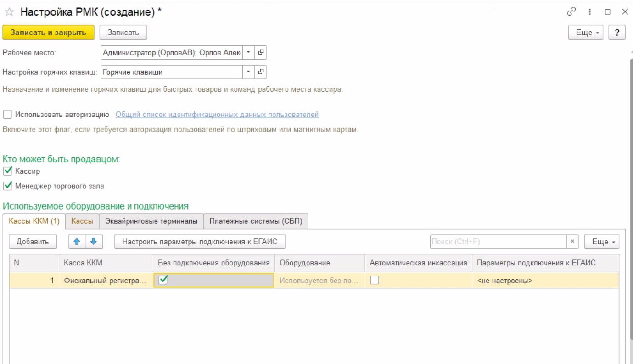Viewport: 633px width, 364px height.
Task: Open Общий список идентификационных данных пользователей link
Action: [x=217, y=115]
